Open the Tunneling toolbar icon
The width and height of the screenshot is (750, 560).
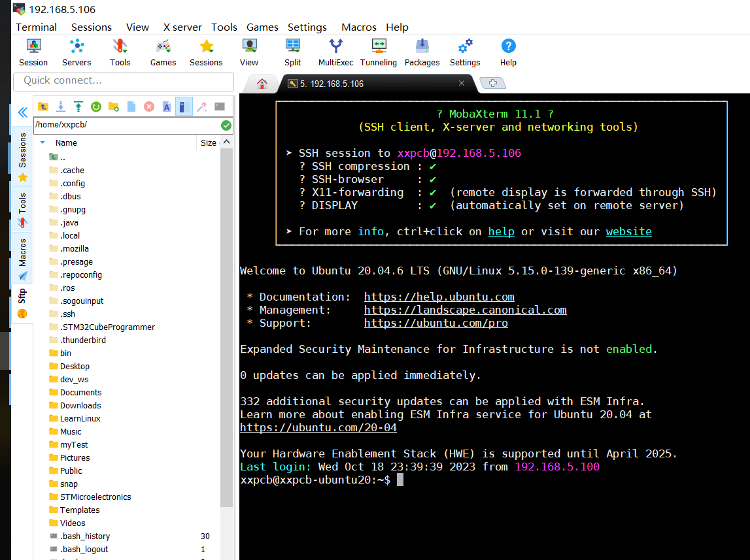coord(379,52)
